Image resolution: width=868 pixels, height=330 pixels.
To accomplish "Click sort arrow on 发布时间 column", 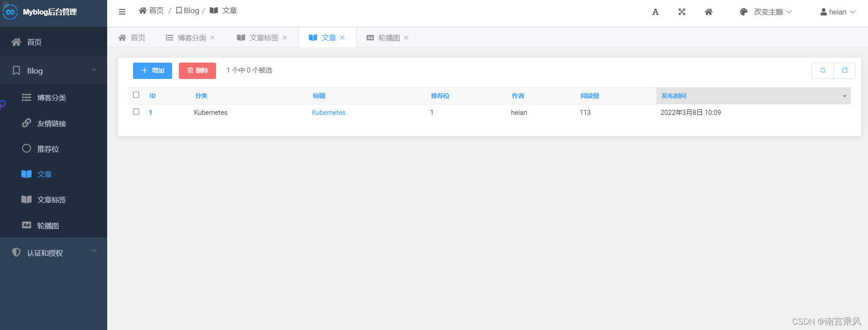I will tap(844, 96).
